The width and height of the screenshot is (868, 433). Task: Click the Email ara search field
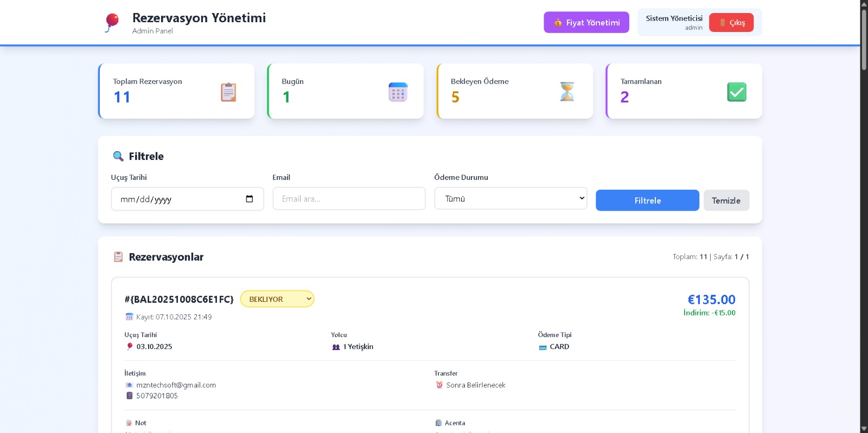pyautogui.click(x=349, y=199)
